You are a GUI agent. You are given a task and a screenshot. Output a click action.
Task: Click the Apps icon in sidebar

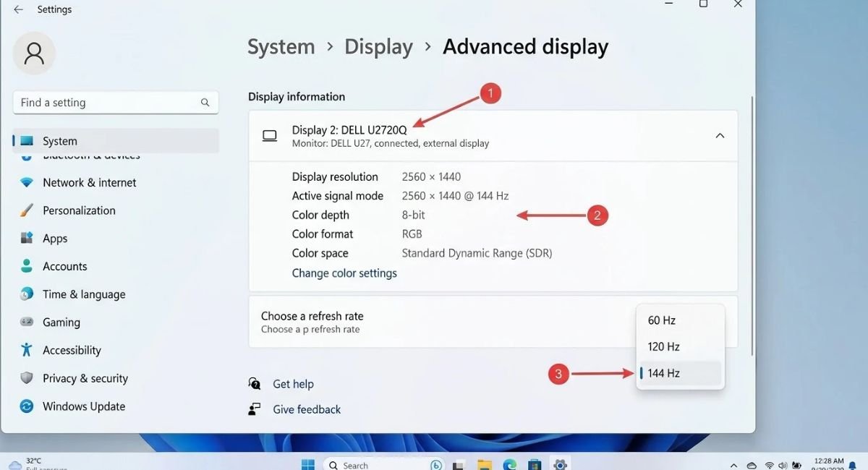tap(27, 238)
